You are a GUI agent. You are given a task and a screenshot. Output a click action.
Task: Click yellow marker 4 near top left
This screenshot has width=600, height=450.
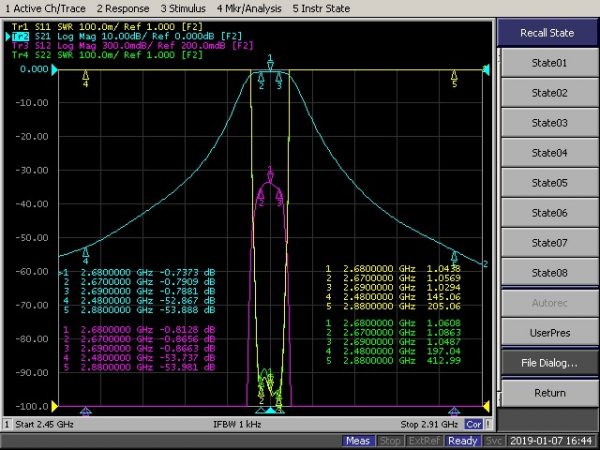tap(86, 78)
